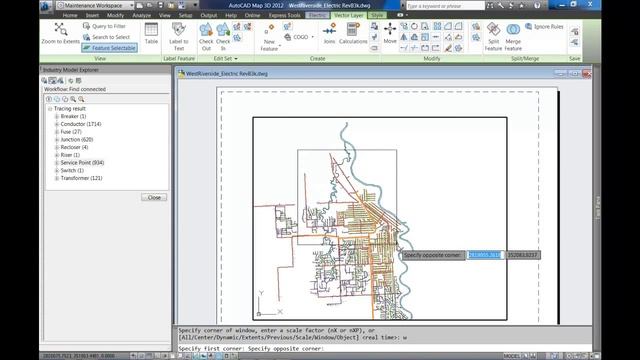The height and width of the screenshot is (360, 640).
Task: Click the Close button in explorer panel
Action: pyautogui.click(x=154, y=198)
